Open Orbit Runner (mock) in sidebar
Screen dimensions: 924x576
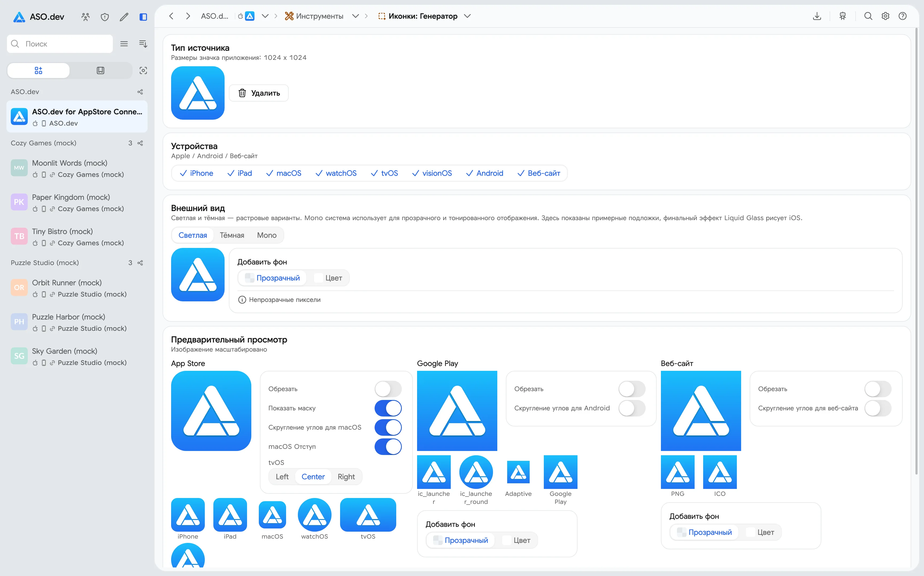[77, 288]
